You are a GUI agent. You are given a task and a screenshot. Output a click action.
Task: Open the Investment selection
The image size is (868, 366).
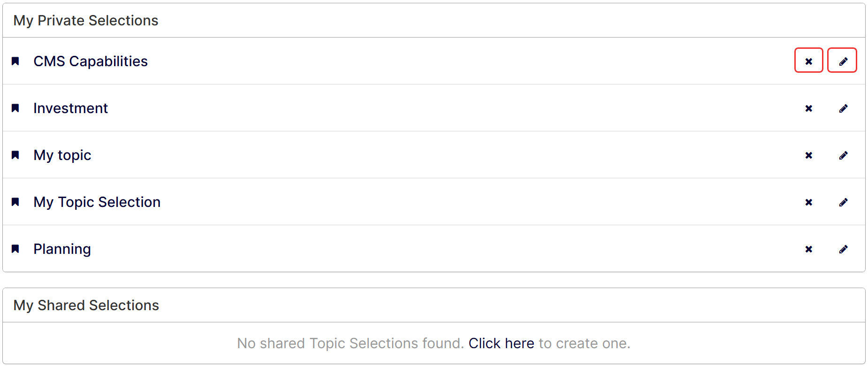click(70, 108)
